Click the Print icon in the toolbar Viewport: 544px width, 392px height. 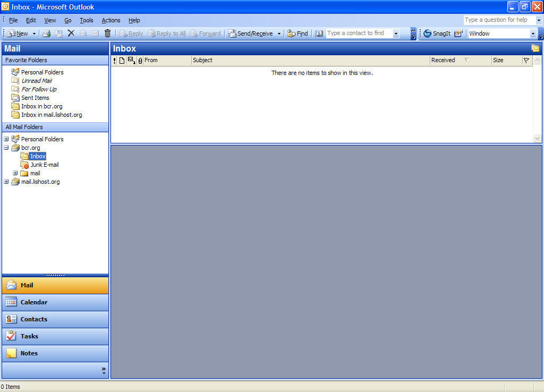(x=46, y=33)
